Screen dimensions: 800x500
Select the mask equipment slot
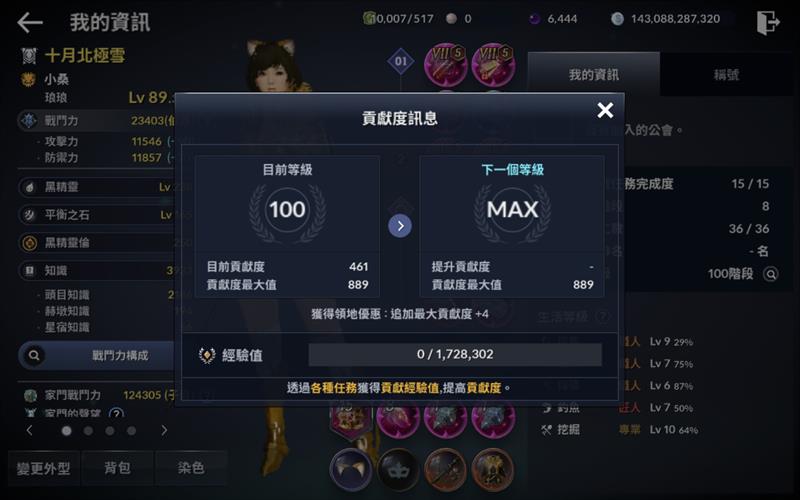click(398, 470)
